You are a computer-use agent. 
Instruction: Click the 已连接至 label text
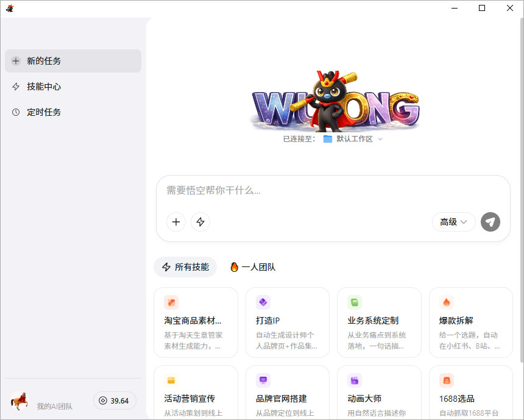[299, 139]
